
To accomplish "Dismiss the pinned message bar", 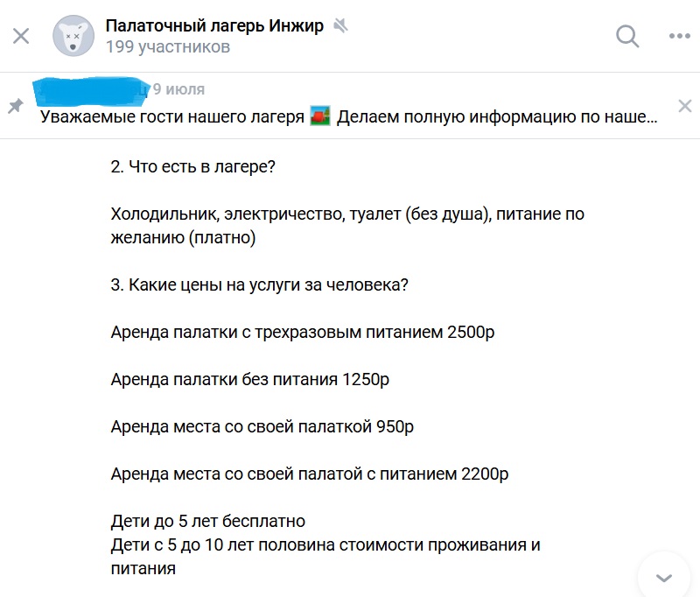I will 685,106.
